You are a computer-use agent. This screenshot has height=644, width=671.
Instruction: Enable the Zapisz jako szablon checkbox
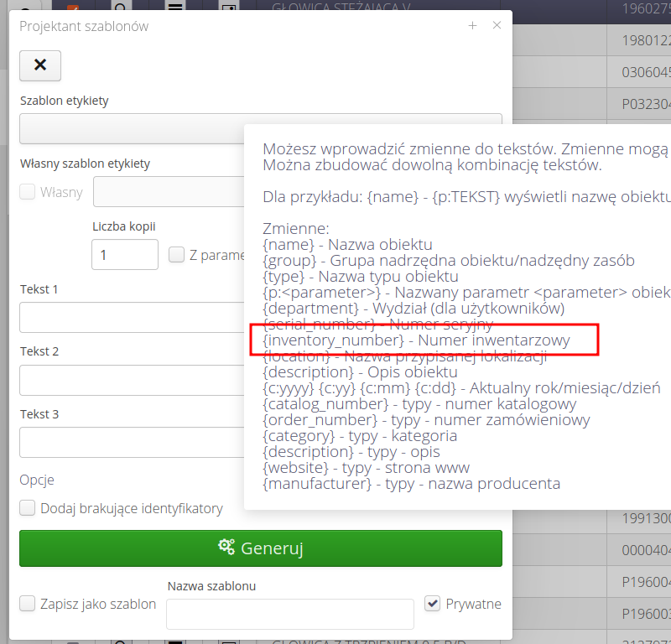[x=28, y=604]
